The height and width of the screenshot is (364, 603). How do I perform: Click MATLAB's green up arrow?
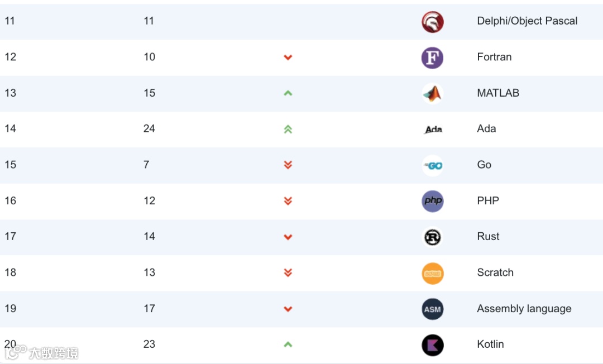[x=288, y=93]
